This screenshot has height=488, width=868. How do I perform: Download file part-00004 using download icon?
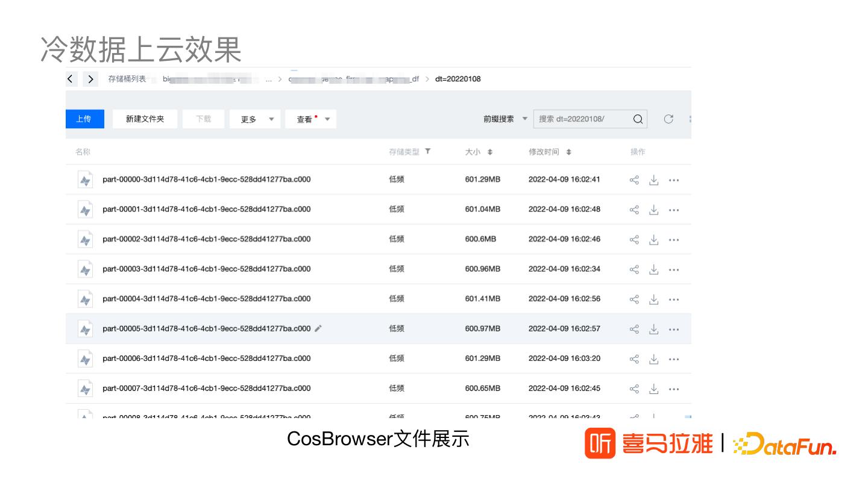[x=653, y=299]
